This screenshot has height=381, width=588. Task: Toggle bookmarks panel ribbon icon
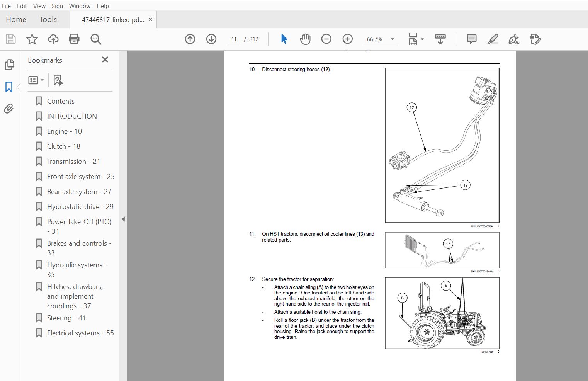point(9,87)
